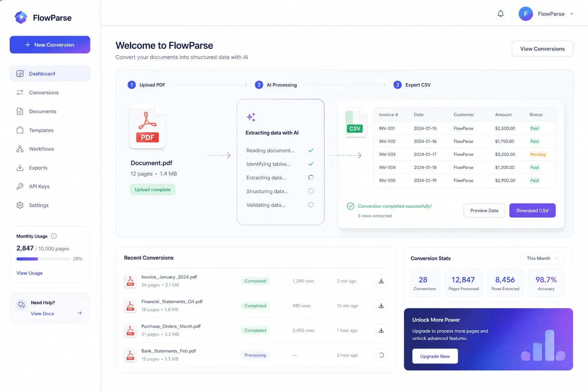Screen dimensions: 588x392
Task: Click Identifying tables checkmark
Action: coord(311,164)
